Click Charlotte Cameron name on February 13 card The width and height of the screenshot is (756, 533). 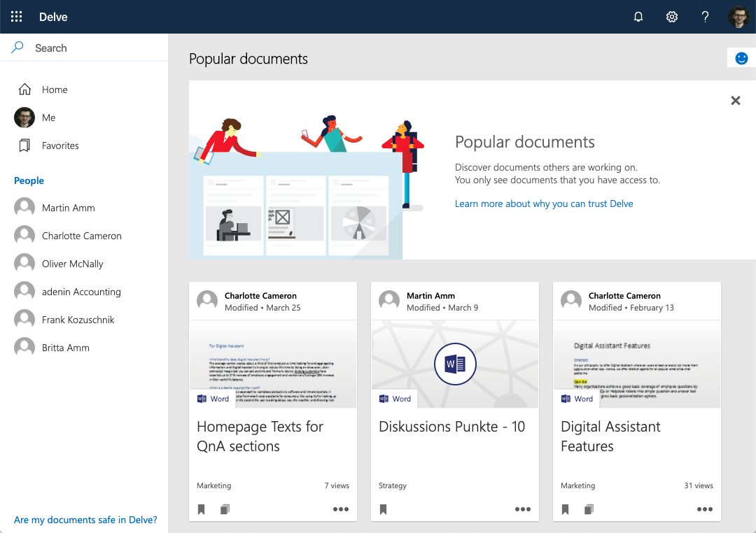[x=624, y=295]
